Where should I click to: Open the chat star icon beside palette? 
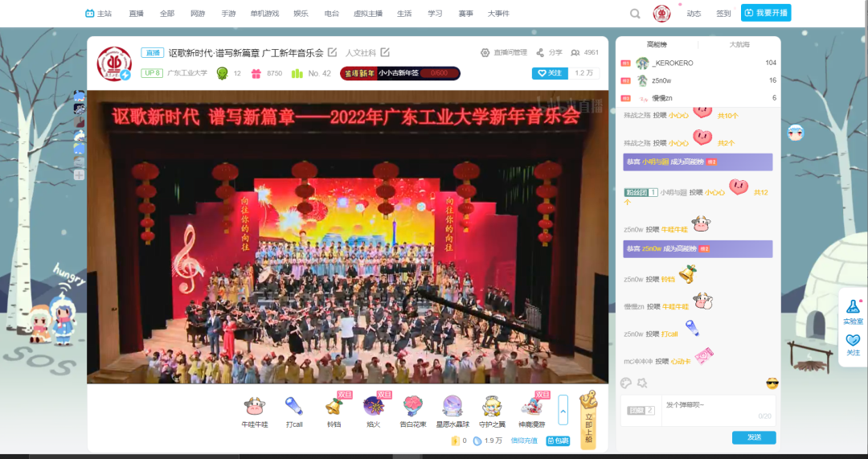[x=642, y=383]
